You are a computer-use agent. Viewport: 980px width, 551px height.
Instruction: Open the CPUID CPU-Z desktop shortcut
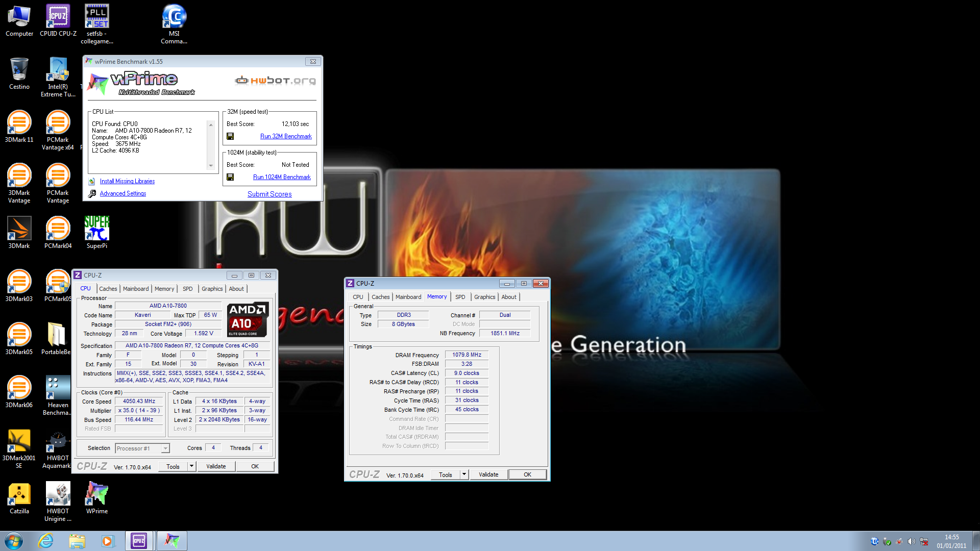pyautogui.click(x=58, y=20)
